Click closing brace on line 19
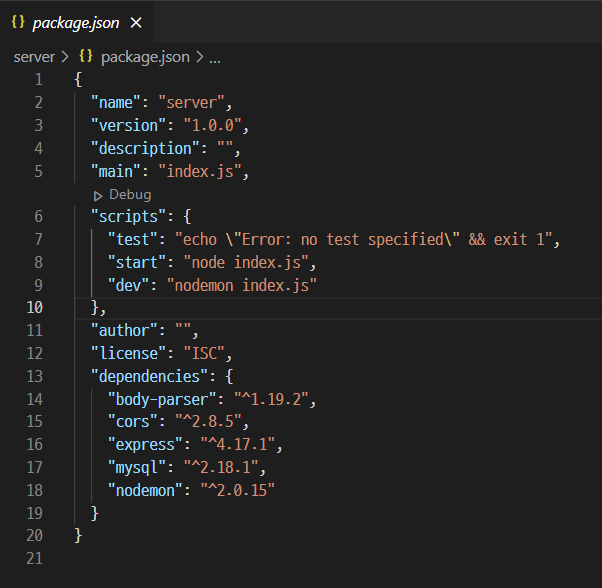Viewport: 602px width, 588px height. [95, 513]
